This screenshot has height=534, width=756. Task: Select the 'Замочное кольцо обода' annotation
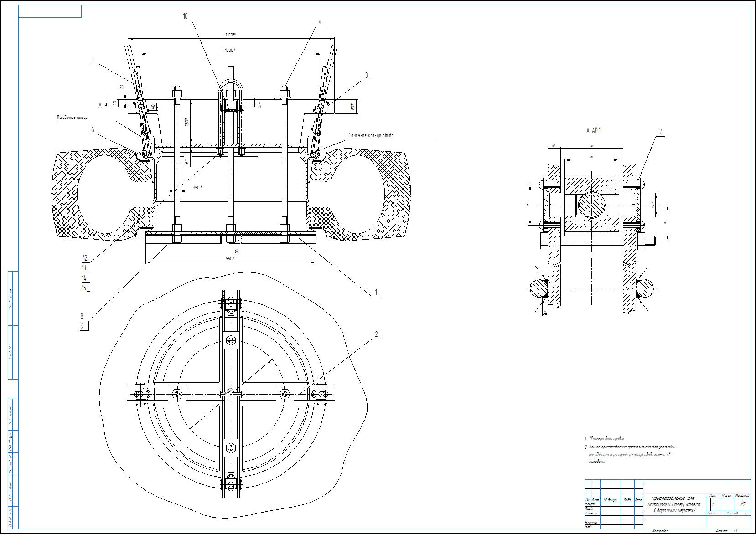(x=371, y=135)
